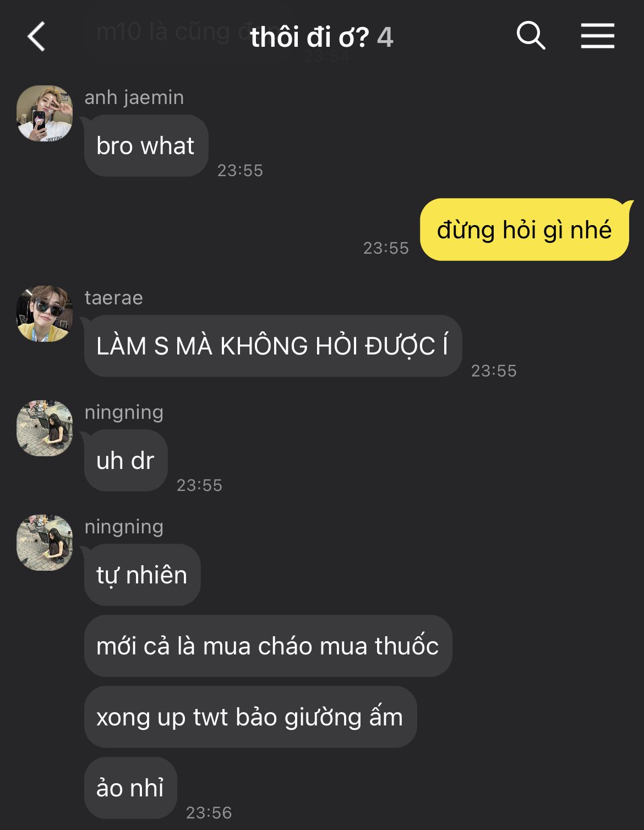This screenshot has width=644, height=830.
Task: Go back using the left arrow icon
Action: [x=36, y=37]
